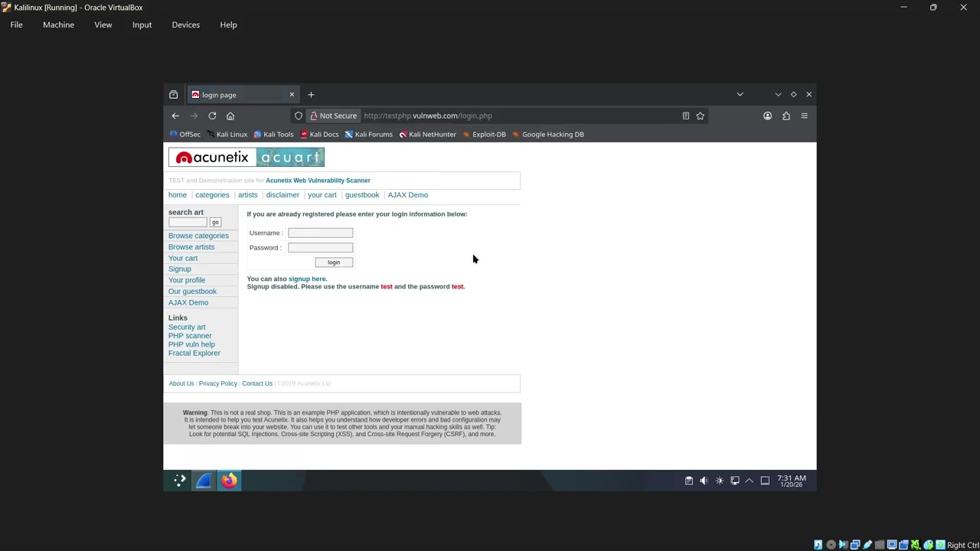Open the 'artists' top navigation link
980x551 pixels.
(x=247, y=195)
